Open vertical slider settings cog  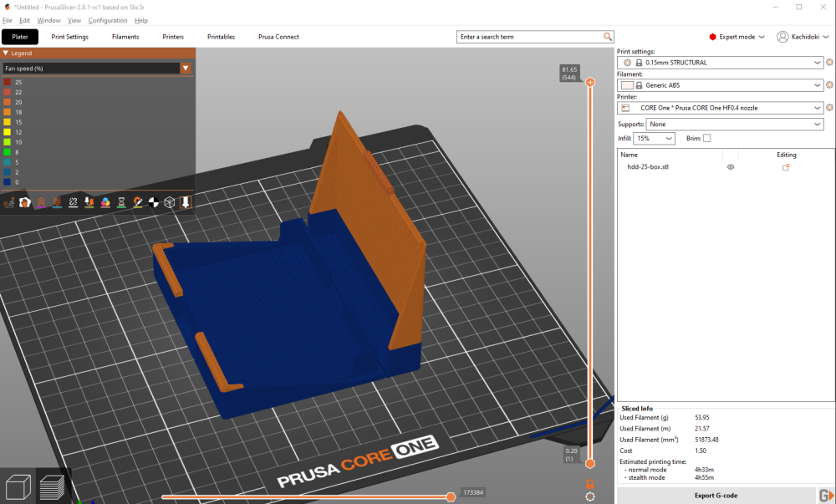[590, 496]
